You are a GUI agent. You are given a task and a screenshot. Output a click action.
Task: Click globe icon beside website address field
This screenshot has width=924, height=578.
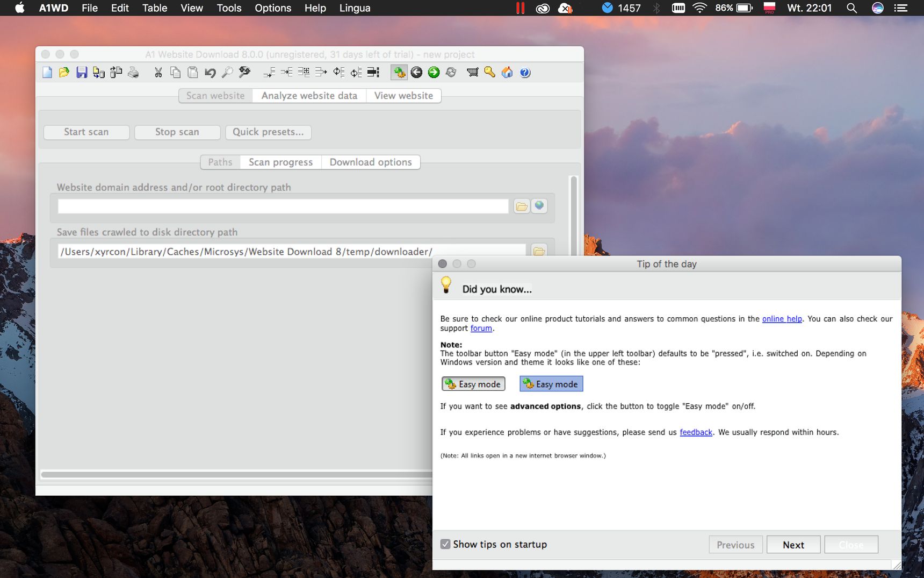[x=539, y=206]
